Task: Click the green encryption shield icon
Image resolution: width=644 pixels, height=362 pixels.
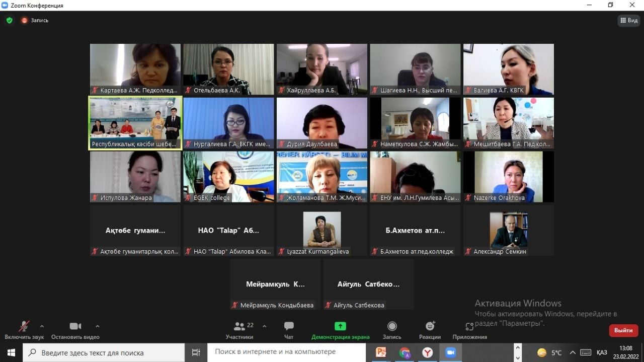Action: pyautogui.click(x=9, y=21)
